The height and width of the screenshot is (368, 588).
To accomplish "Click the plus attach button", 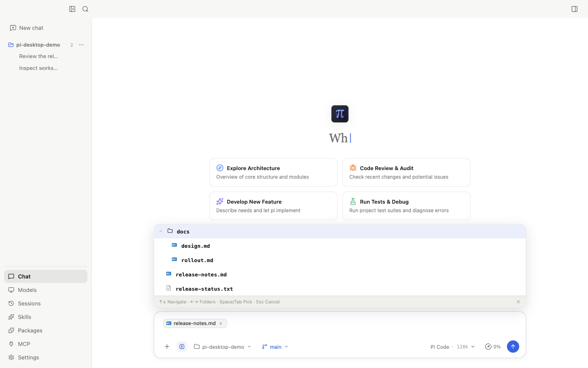I will coord(167,347).
